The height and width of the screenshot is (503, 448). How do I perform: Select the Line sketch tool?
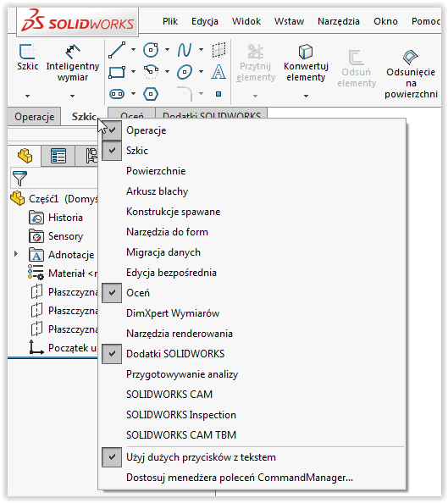(x=117, y=50)
